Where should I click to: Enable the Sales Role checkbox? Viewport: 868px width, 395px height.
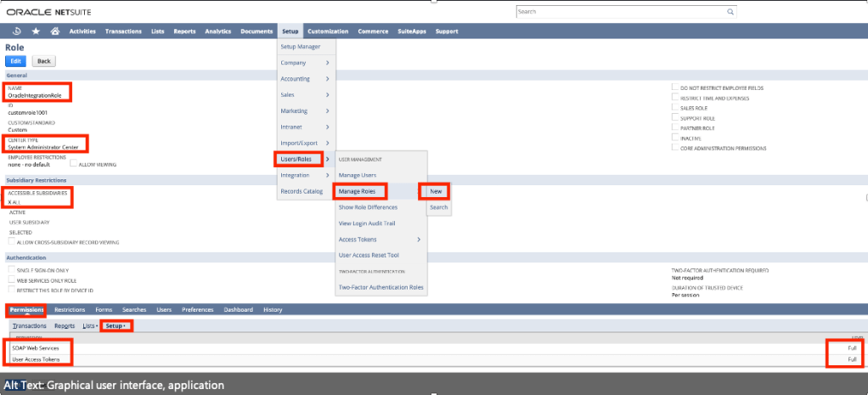pos(674,108)
